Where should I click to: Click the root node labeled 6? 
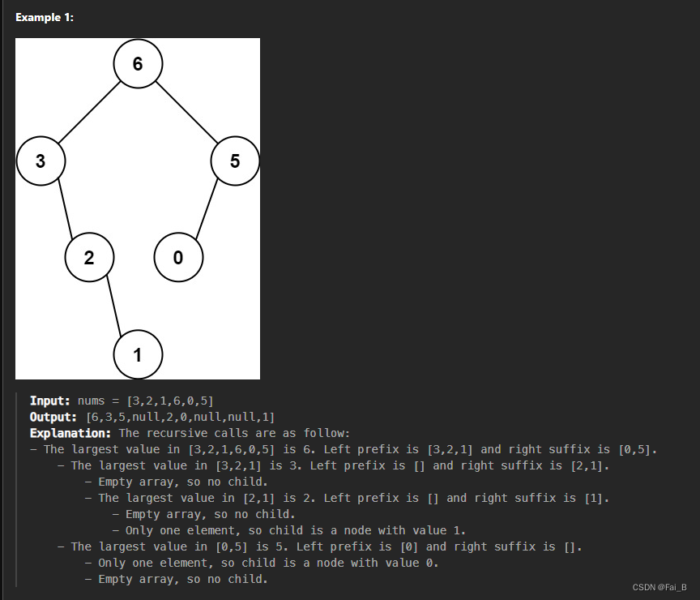pos(137,64)
